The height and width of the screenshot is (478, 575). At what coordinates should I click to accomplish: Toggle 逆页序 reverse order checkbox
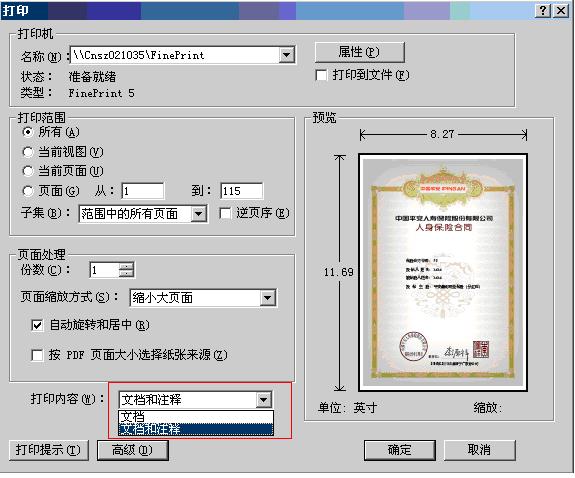[225, 213]
